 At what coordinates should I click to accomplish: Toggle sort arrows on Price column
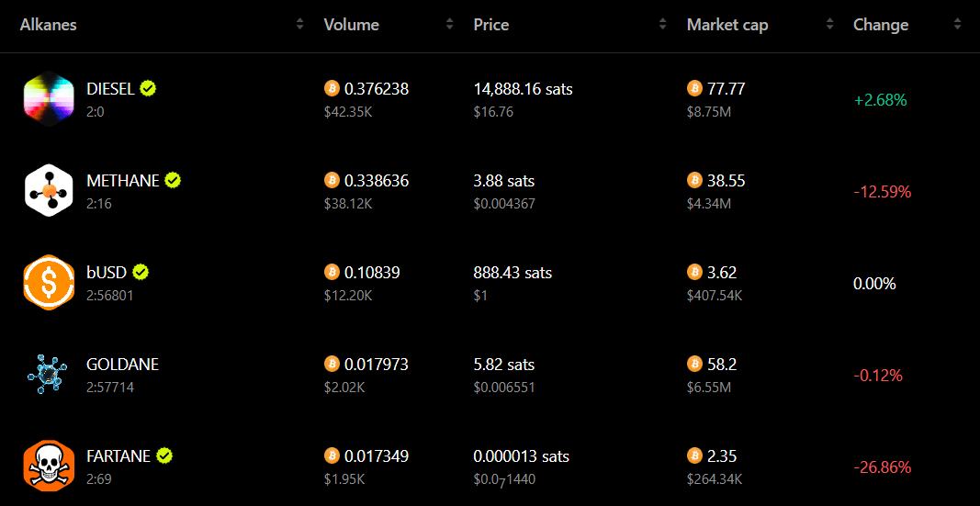coord(662,25)
